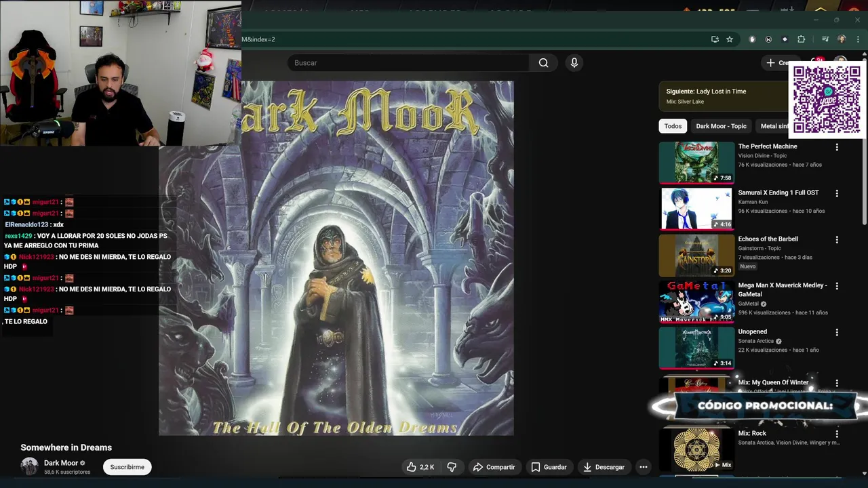This screenshot has width=868, height=488.
Task: Click Dark Moor channel avatar
Action: [29, 466]
